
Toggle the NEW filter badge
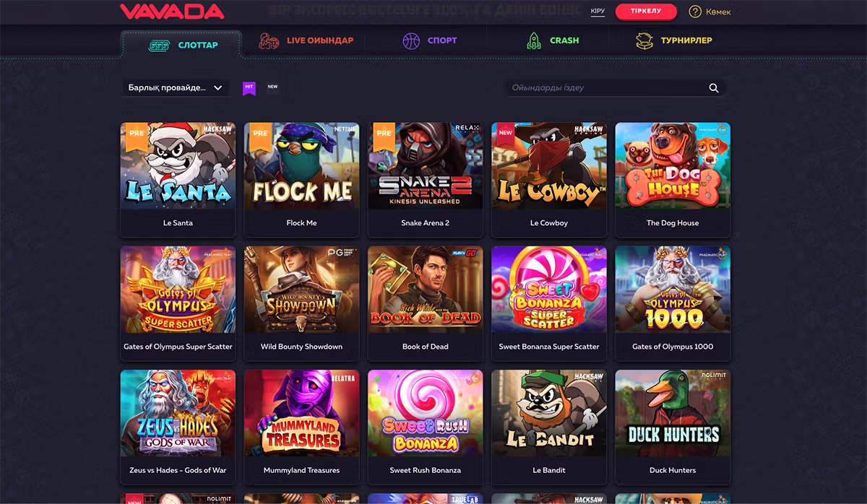pyautogui.click(x=272, y=87)
